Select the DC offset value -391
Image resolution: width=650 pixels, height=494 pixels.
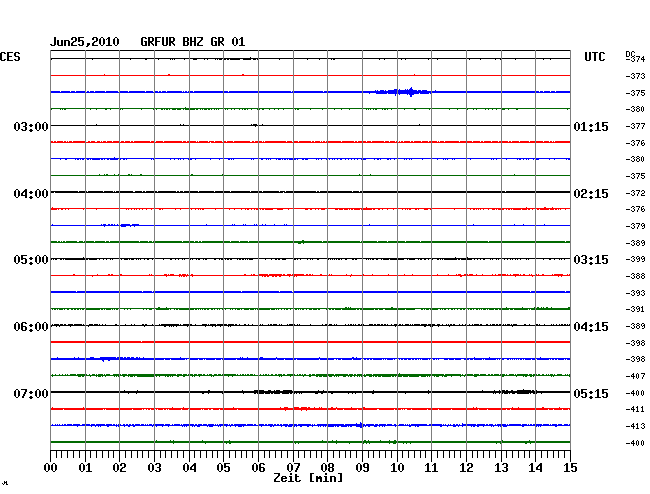point(635,309)
